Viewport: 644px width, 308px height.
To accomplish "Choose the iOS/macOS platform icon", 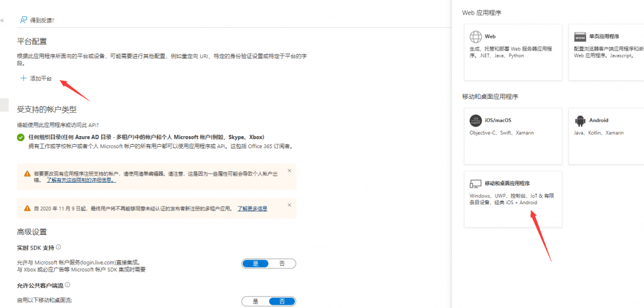I will pyautogui.click(x=475, y=120).
